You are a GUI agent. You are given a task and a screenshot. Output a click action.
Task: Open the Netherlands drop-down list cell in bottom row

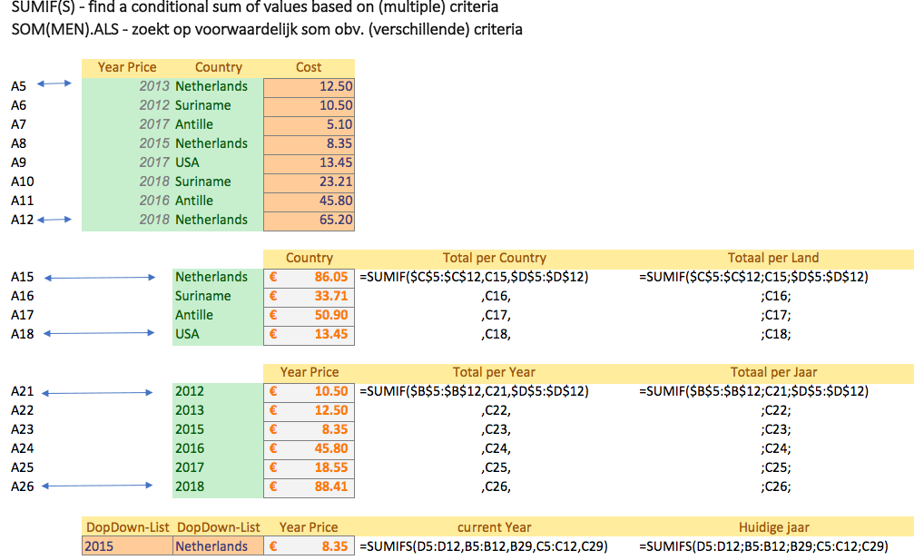pyautogui.click(x=218, y=545)
